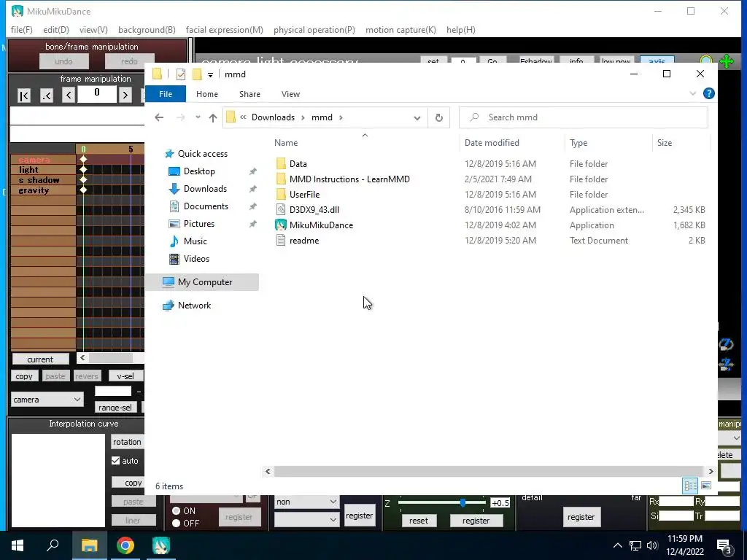
Task: Open Customize Quick Access Toolbar dropdown
Action: coord(210,75)
